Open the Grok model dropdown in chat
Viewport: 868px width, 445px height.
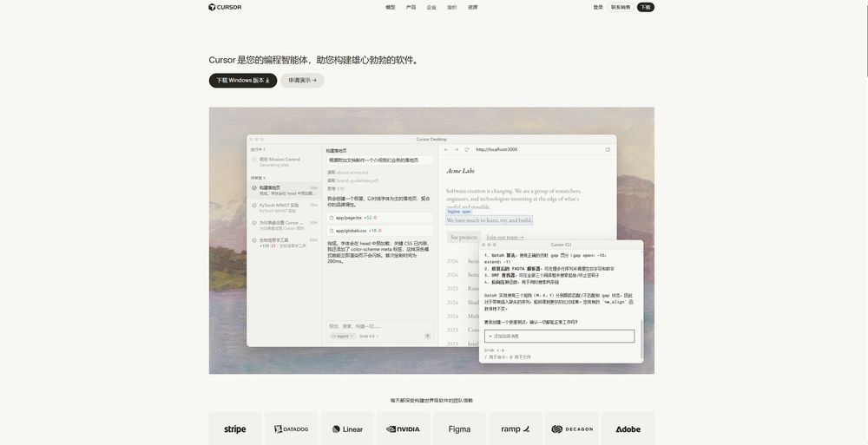point(369,336)
